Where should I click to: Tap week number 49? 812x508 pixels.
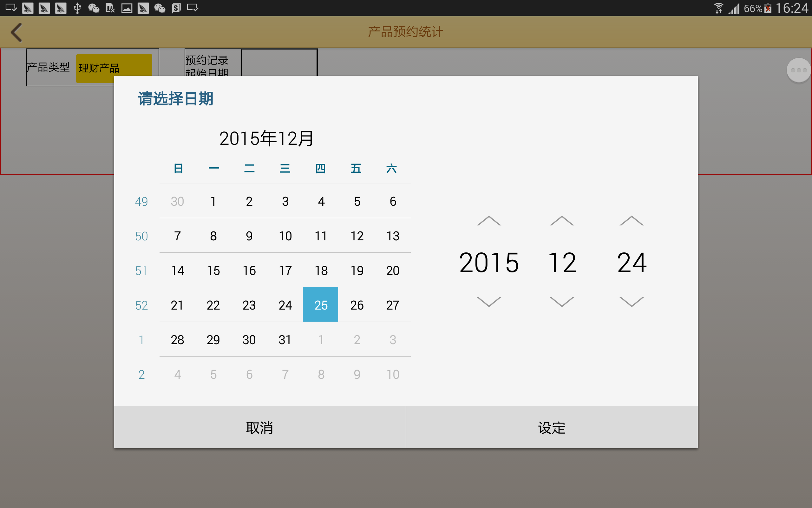141,201
